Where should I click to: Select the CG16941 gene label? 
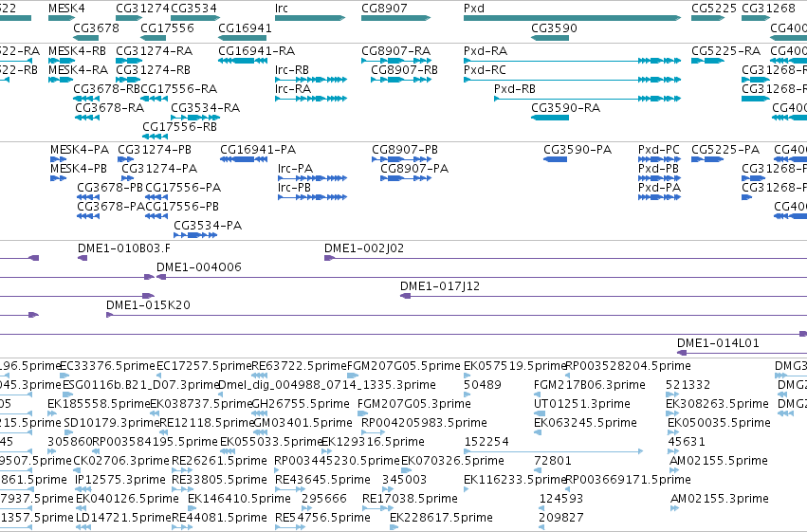click(245, 28)
